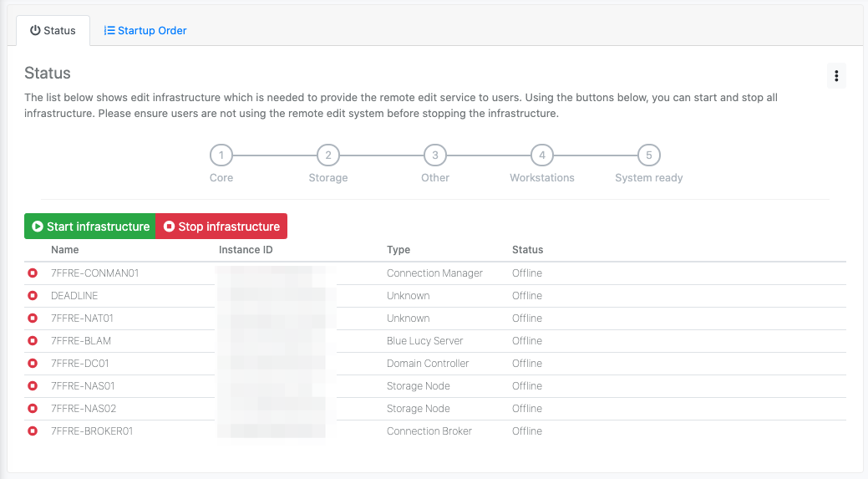Click the red status icon beside DEADLINE
The image size is (868, 479).
(33, 296)
